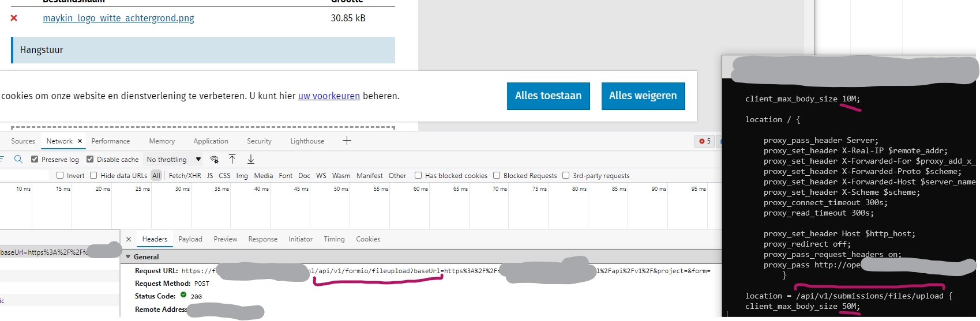Click the Request Method POST value

(x=202, y=284)
